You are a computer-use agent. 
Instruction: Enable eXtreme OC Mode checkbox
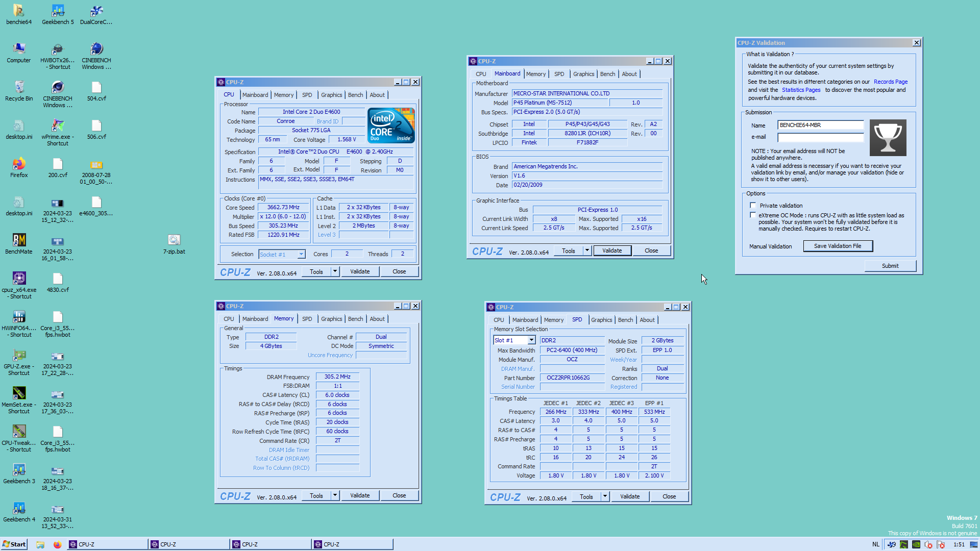click(x=753, y=215)
